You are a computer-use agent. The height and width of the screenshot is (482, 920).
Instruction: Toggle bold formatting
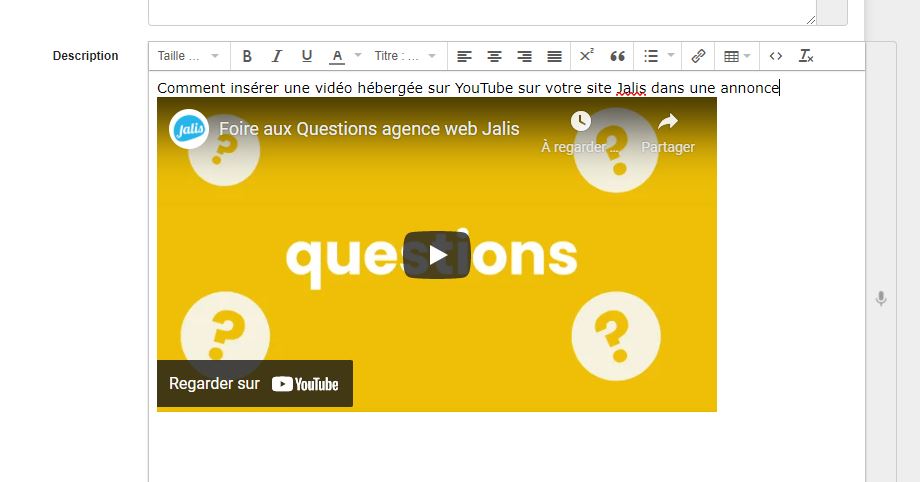coord(247,56)
